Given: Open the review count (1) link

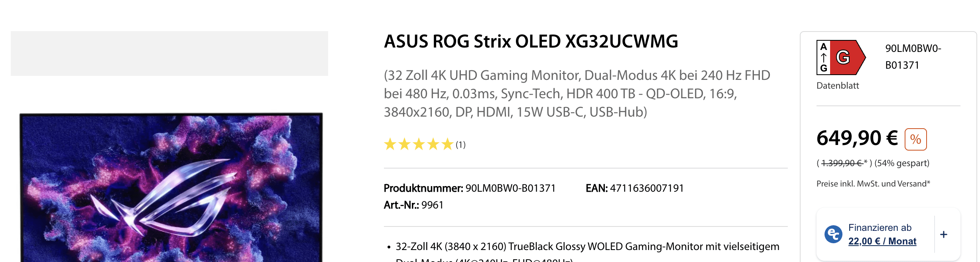Looking at the screenshot, I should click(x=460, y=145).
